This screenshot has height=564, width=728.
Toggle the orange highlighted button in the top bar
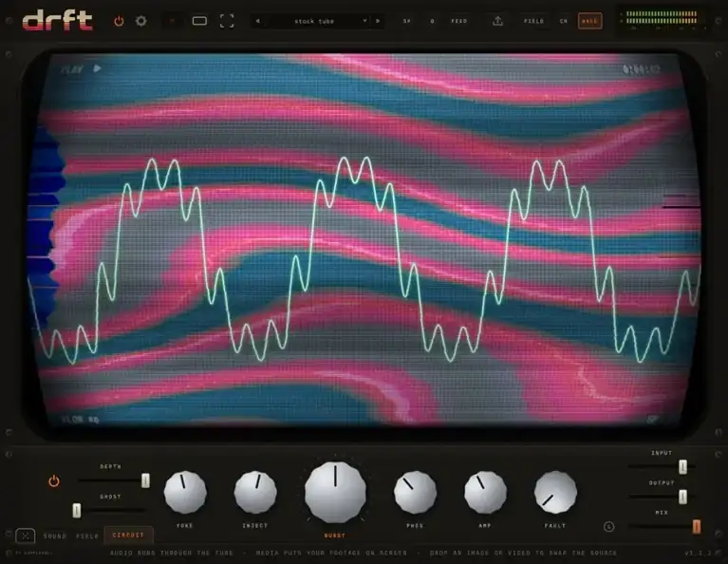coord(589,21)
